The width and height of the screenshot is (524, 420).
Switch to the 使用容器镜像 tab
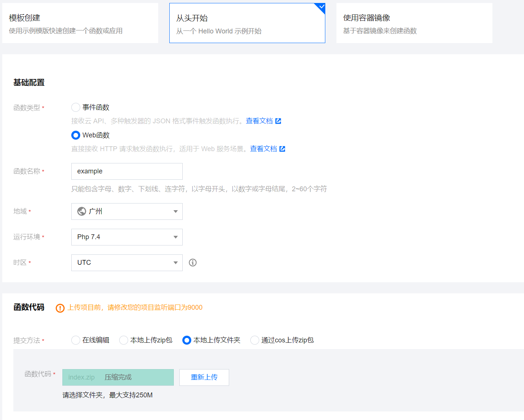click(414, 22)
